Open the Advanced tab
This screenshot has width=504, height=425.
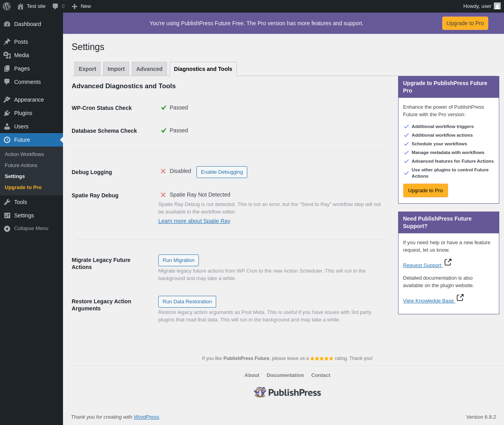pyautogui.click(x=149, y=69)
